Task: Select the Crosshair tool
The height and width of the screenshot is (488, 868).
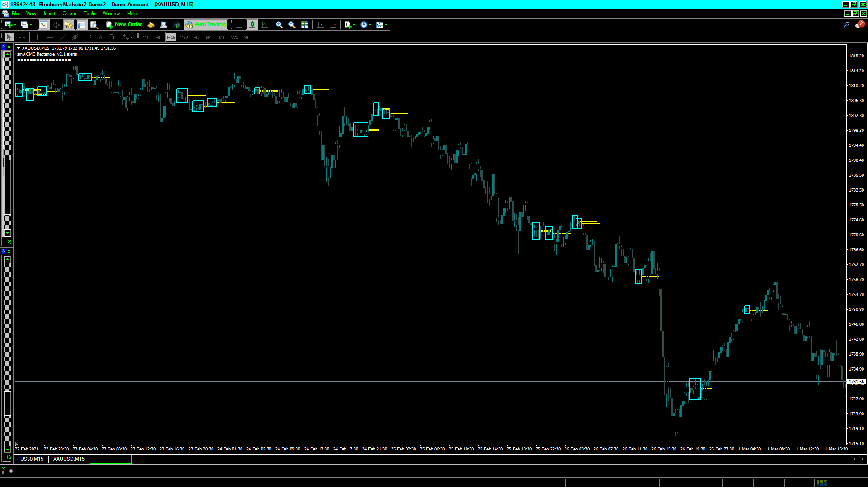Action: pos(22,38)
